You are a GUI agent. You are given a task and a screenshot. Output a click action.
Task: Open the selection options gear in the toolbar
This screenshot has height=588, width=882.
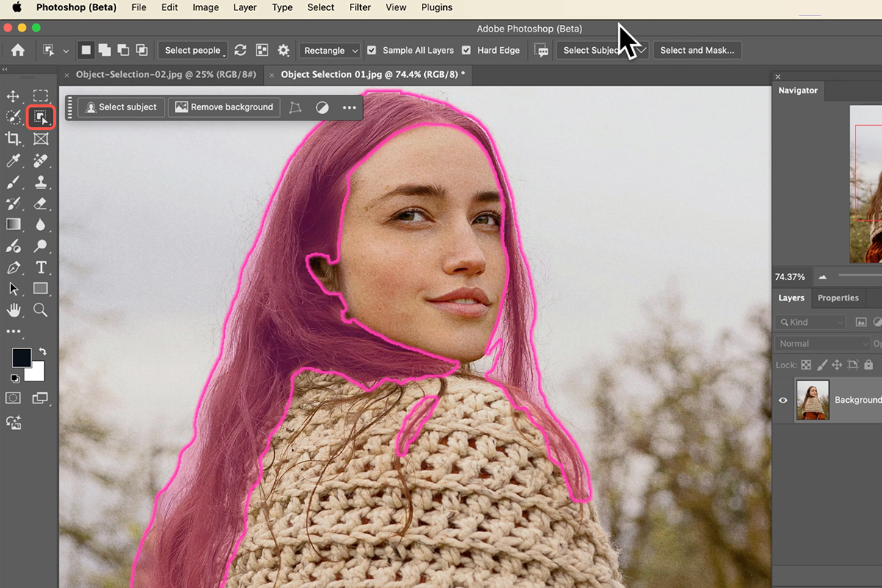283,50
